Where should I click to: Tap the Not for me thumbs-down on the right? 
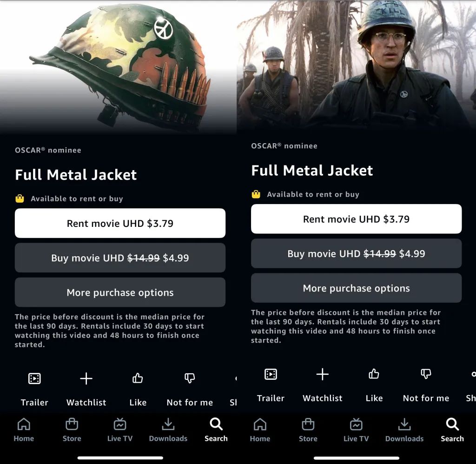coord(426,374)
